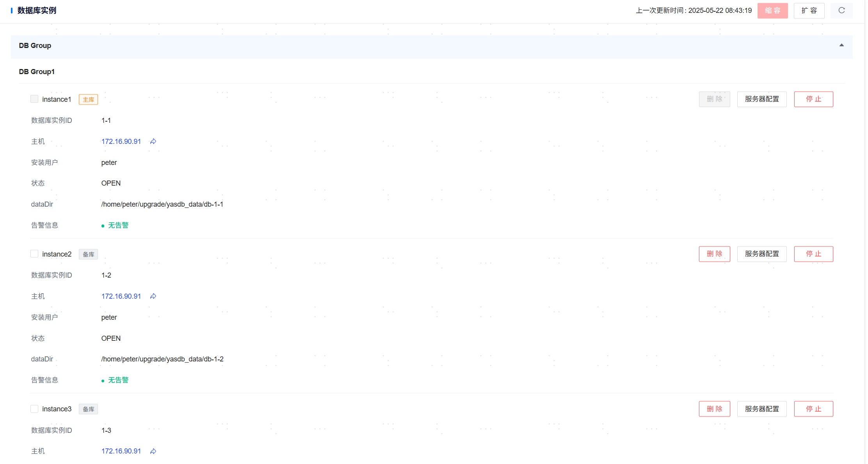Open host link icon for instance2

[153, 296]
